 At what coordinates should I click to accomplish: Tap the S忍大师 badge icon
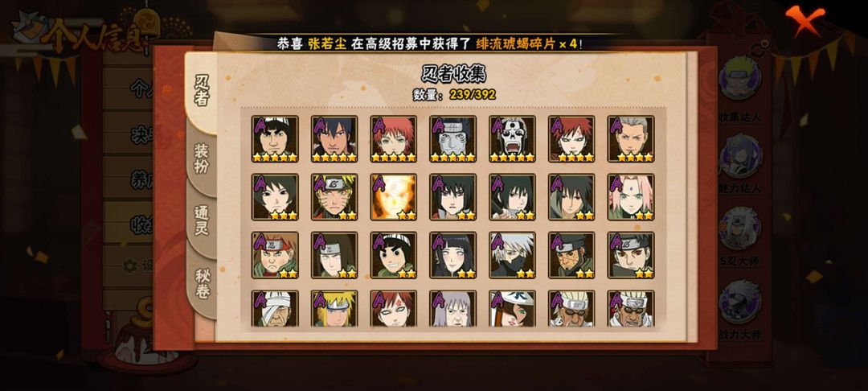[x=739, y=228]
